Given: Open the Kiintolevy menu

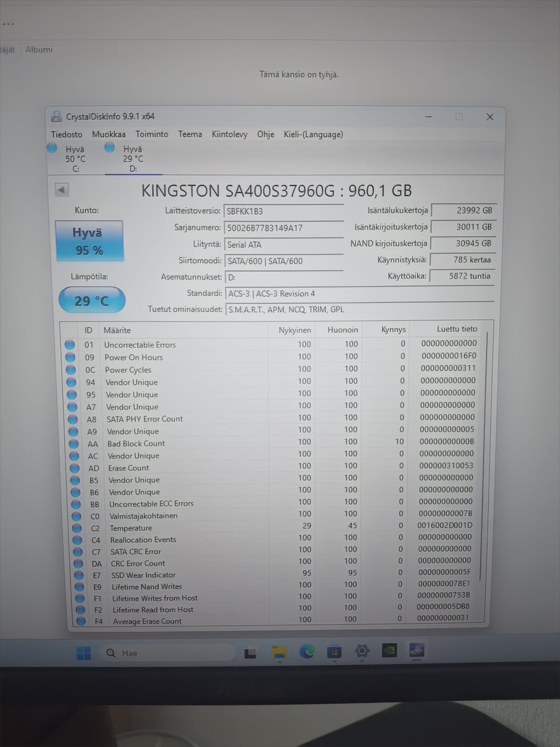Looking at the screenshot, I should 229,134.
